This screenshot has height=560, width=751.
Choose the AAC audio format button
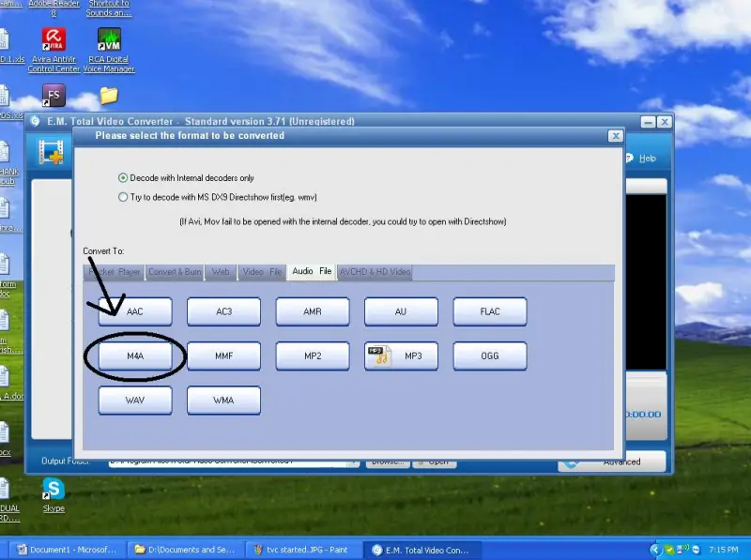pos(135,311)
